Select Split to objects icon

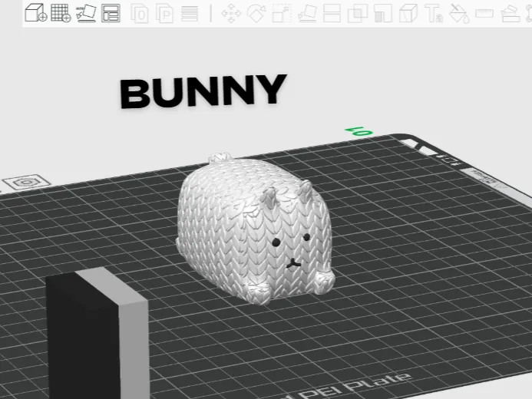coord(140,14)
